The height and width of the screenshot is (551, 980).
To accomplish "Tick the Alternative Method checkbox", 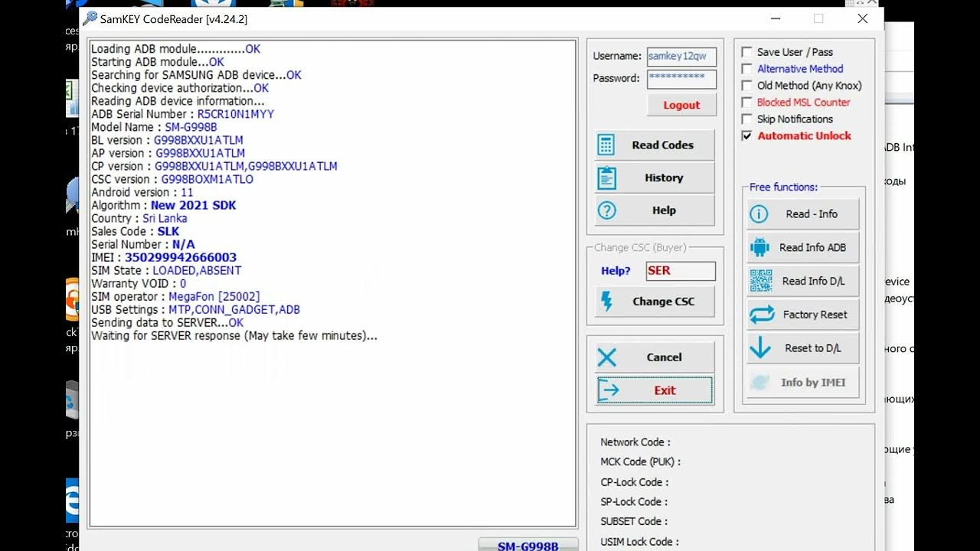I will [747, 69].
